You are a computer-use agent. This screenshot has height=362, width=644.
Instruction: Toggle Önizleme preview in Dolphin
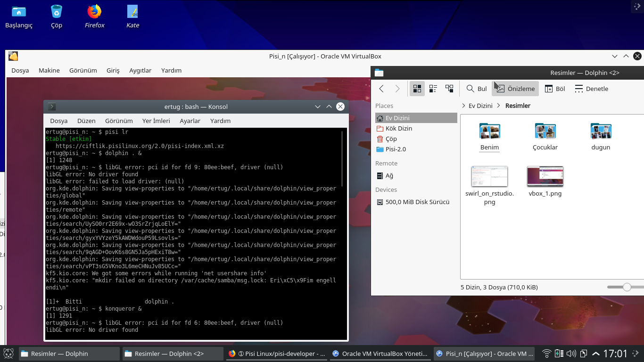click(515, 89)
